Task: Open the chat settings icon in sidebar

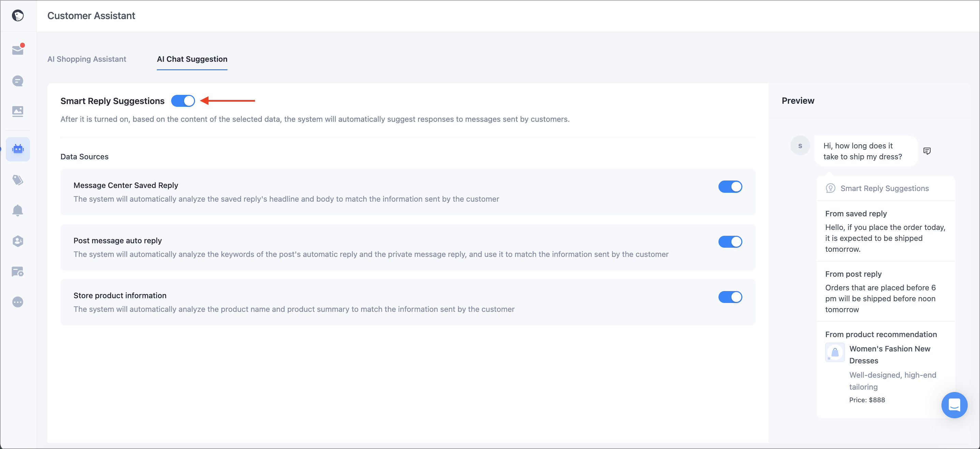Action: pos(18,271)
